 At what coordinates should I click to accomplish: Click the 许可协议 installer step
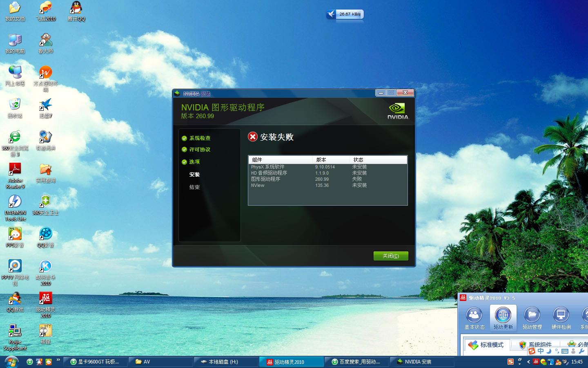click(196, 150)
